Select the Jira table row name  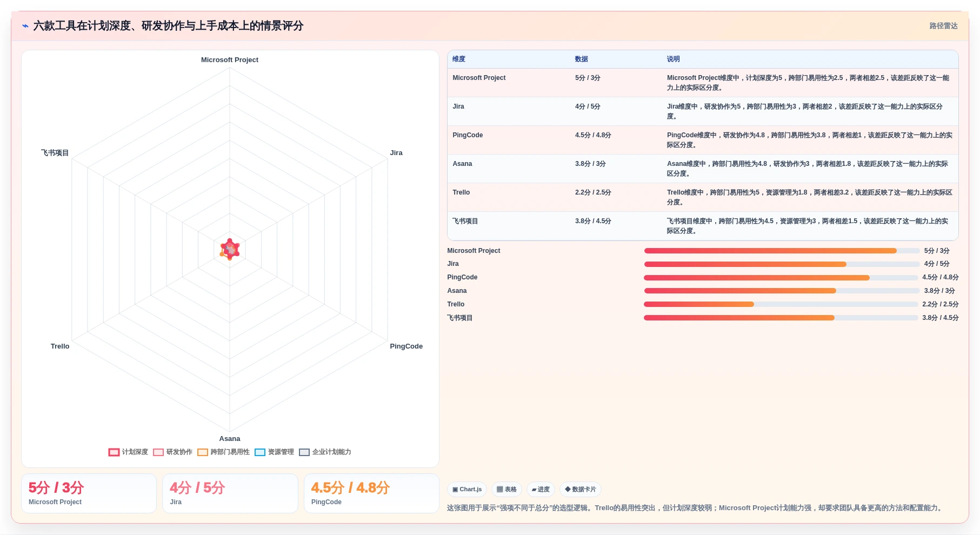pos(458,106)
